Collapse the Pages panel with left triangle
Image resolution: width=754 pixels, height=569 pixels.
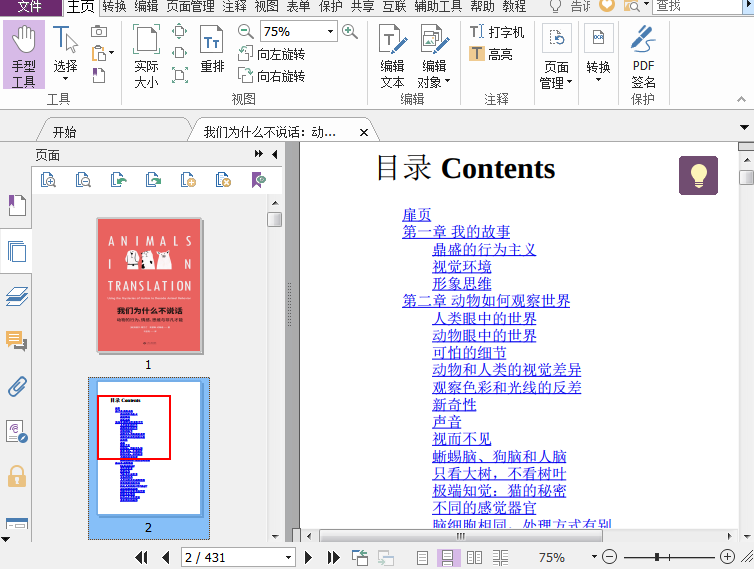coord(275,154)
